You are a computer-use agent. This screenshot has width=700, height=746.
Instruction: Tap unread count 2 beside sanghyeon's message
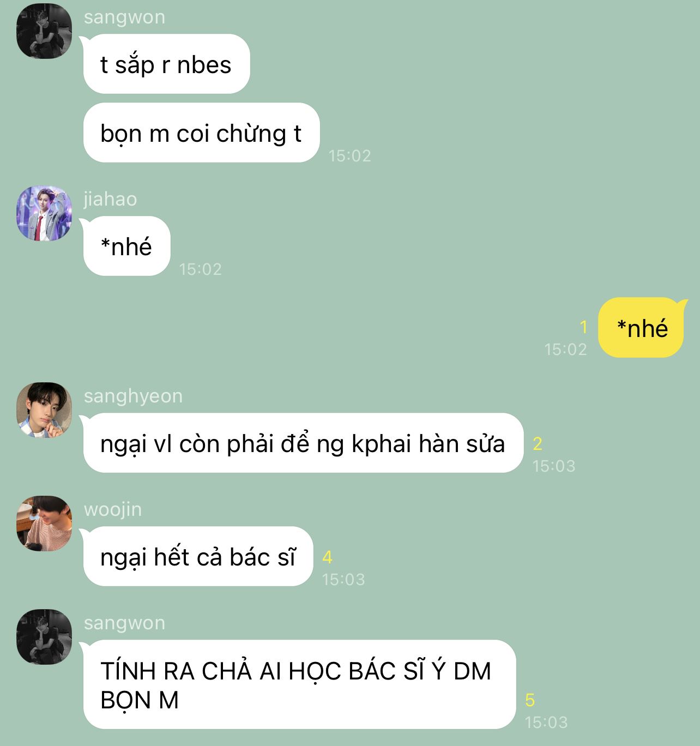pos(538,444)
